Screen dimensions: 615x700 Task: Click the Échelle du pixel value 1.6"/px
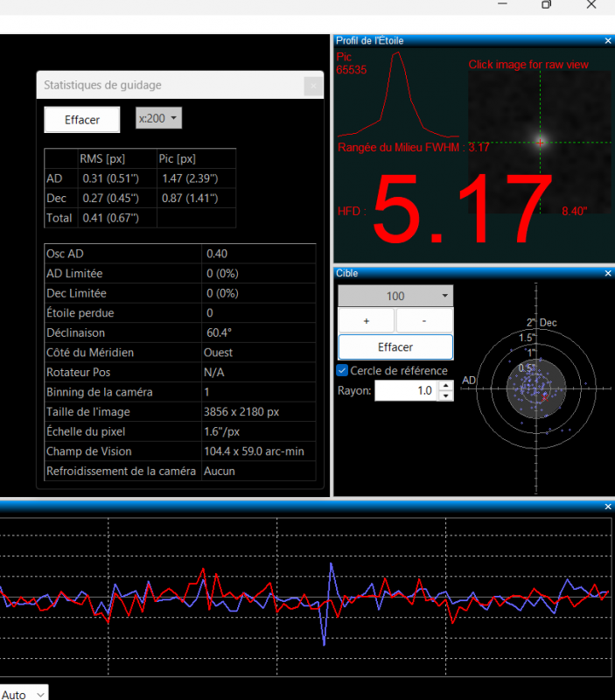click(x=222, y=431)
